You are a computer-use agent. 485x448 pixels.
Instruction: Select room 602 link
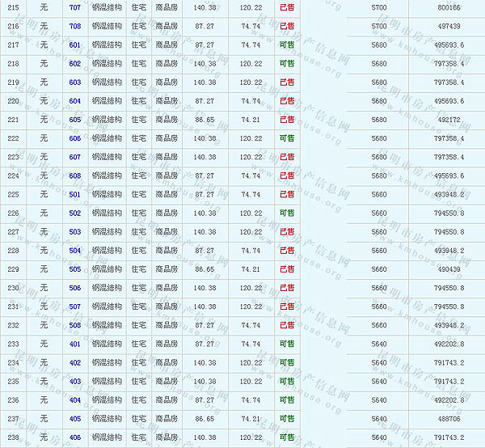pyautogui.click(x=75, y=63)
